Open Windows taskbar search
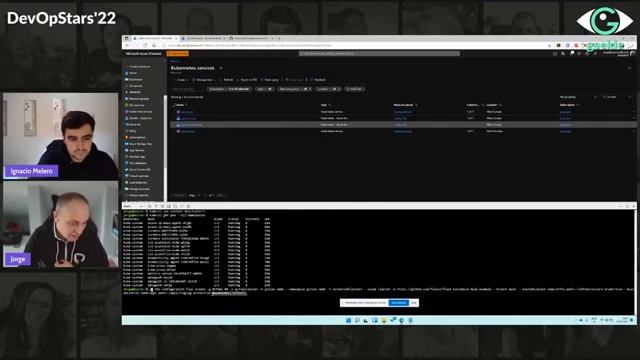 [x=357, y=320]
